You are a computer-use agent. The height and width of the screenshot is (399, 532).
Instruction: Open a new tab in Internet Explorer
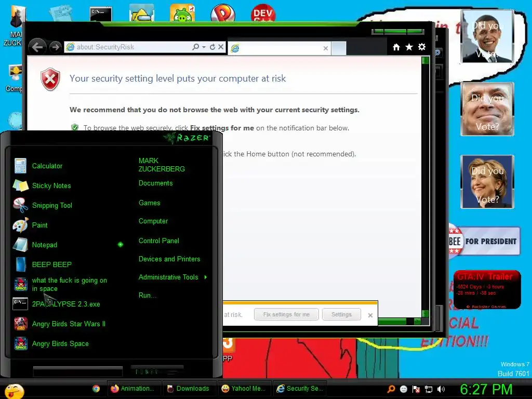pyautogui.click(x=339, y=48)
